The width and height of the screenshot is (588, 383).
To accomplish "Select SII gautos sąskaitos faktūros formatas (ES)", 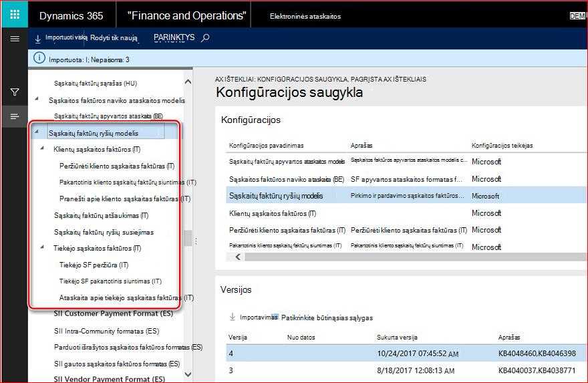I will click(117, 364).
